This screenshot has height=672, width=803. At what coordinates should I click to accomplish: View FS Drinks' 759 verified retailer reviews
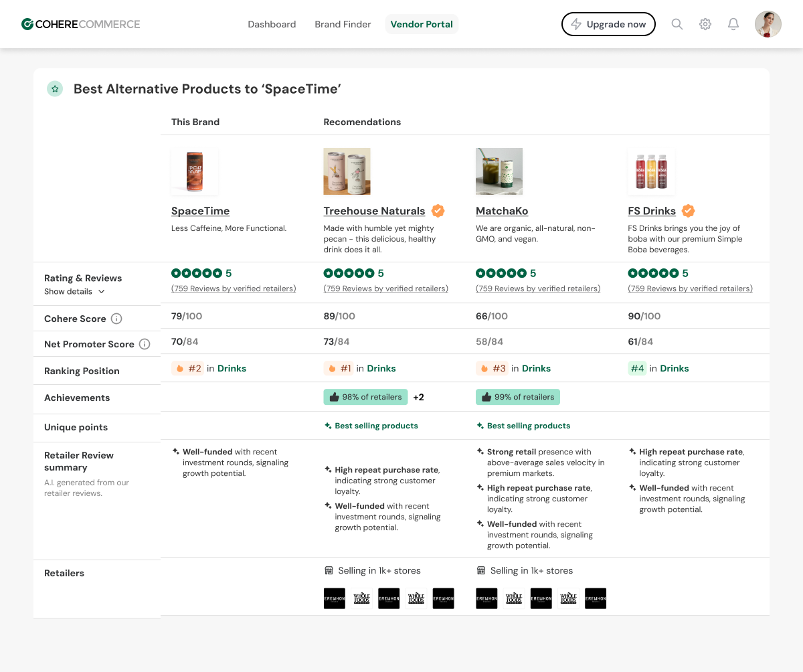tap(690, 288)
